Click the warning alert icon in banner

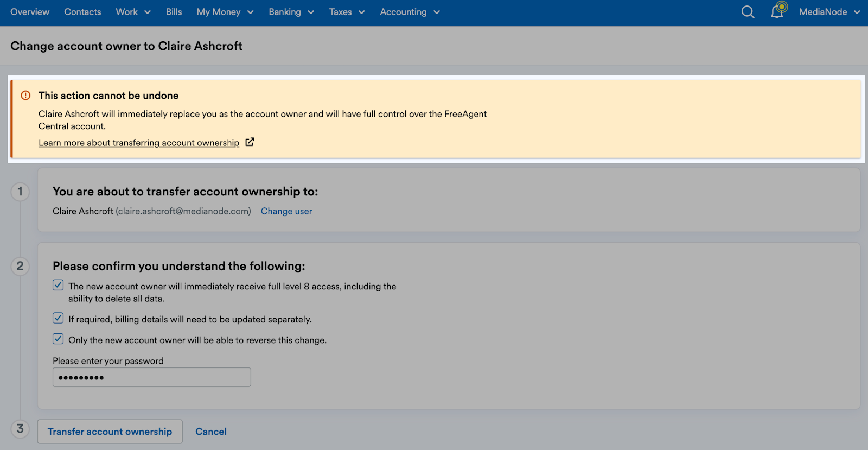25,96
